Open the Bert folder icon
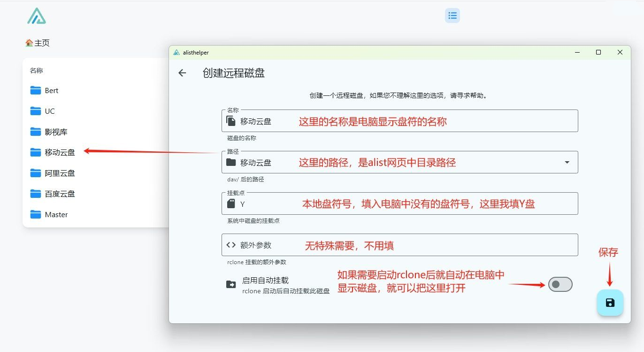644x352 pixels. point(36,90)
